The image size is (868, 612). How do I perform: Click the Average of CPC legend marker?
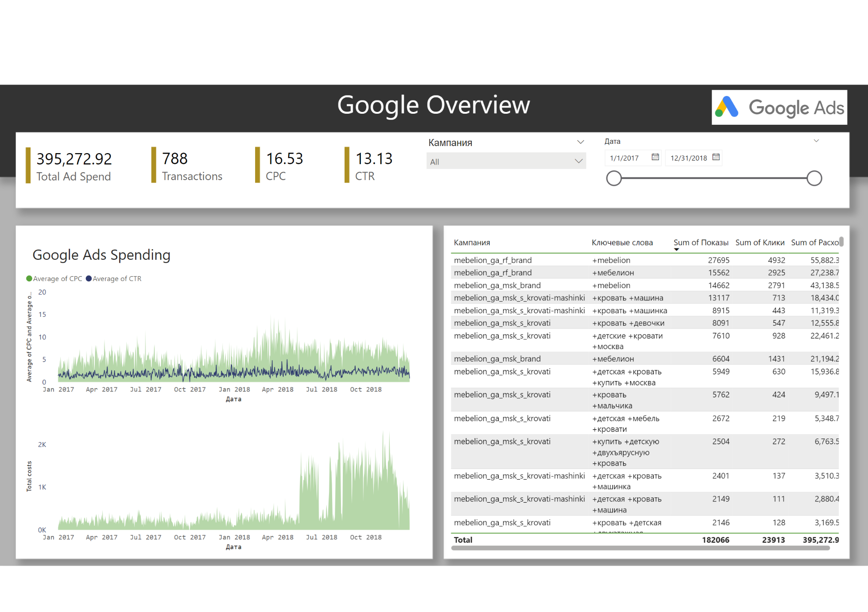click(x=29, y=278)
